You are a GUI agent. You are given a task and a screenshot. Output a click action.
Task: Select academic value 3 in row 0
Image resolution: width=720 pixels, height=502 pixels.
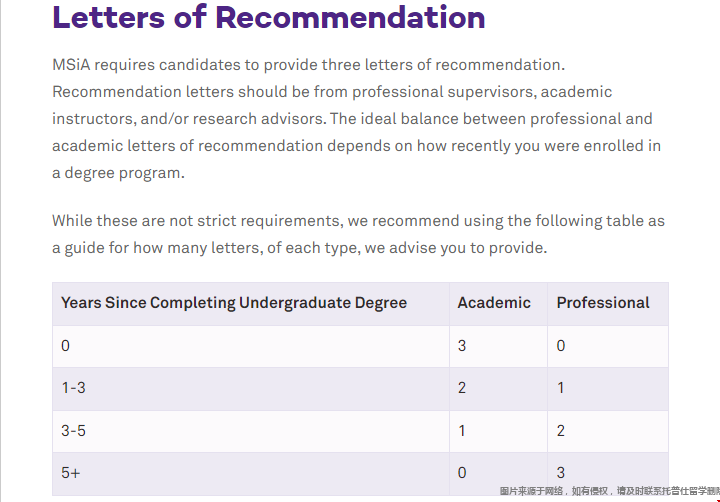coord(462,346)
